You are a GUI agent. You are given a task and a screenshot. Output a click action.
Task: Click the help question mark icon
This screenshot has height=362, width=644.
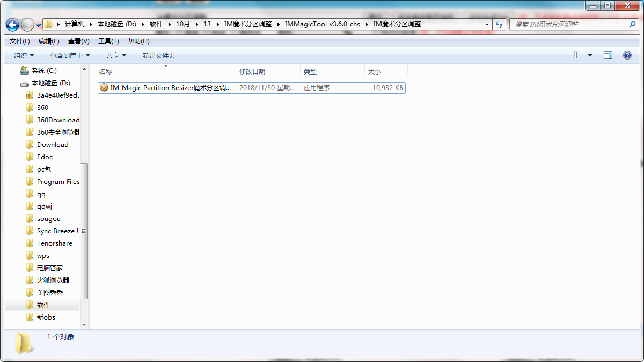pyautogui.click(x=627, y=55)
